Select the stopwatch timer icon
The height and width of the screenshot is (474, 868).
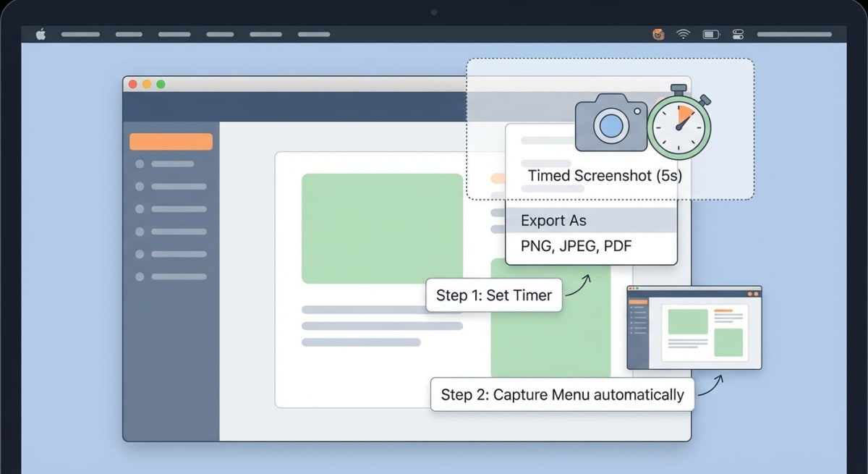pos(678,128)
